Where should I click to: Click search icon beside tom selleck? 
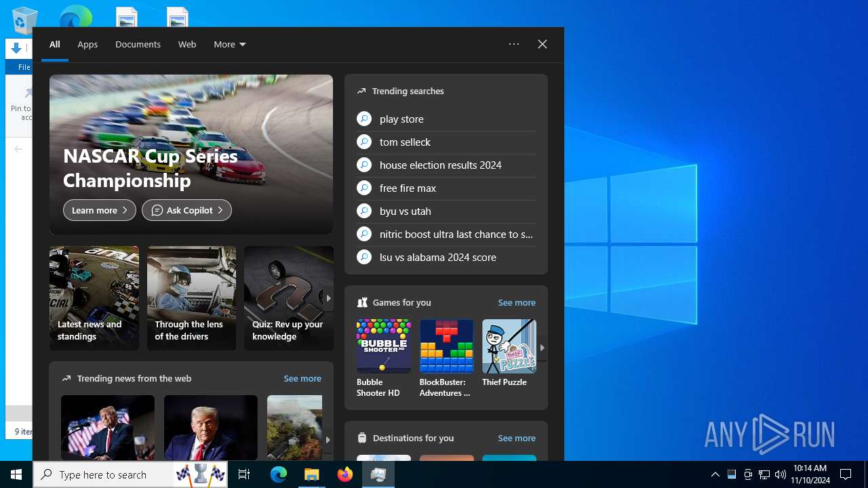[x=364, y=142]
